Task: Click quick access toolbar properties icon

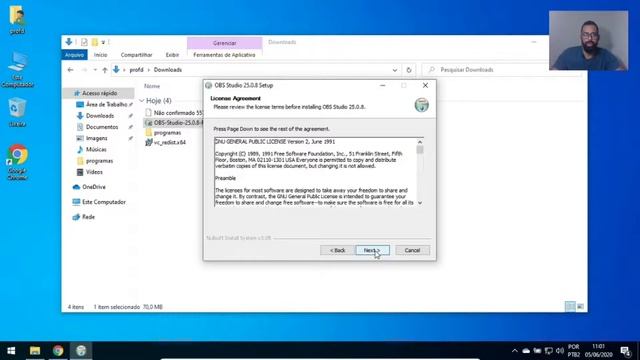Action: [x=84, y=42]
